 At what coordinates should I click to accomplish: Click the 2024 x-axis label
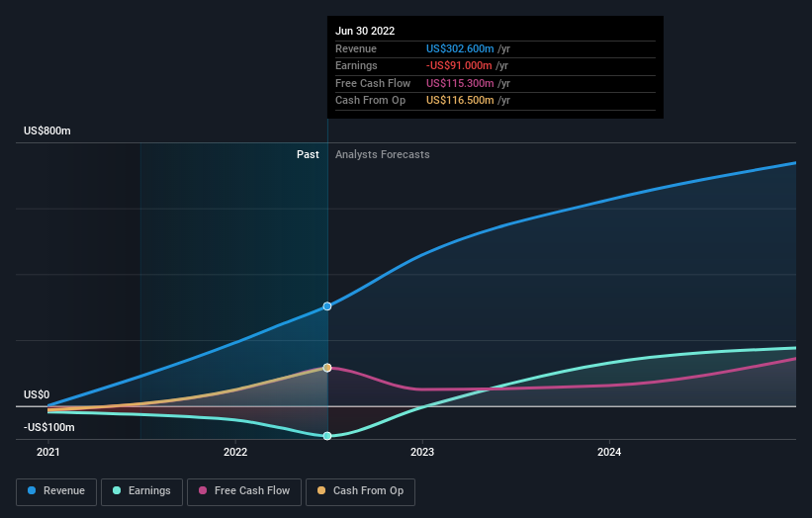click(x=609, y=453)
